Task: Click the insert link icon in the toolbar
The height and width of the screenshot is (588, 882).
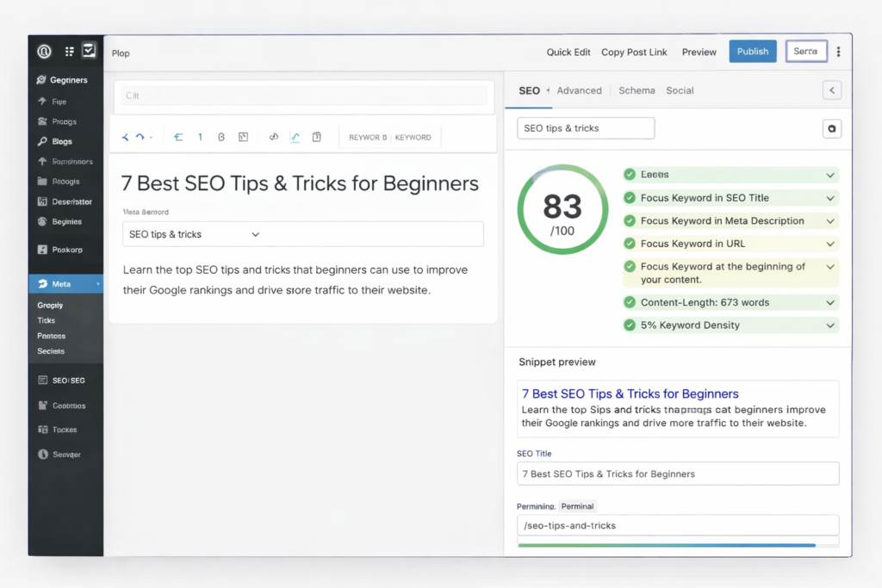Action: click(x=274, y=136)
